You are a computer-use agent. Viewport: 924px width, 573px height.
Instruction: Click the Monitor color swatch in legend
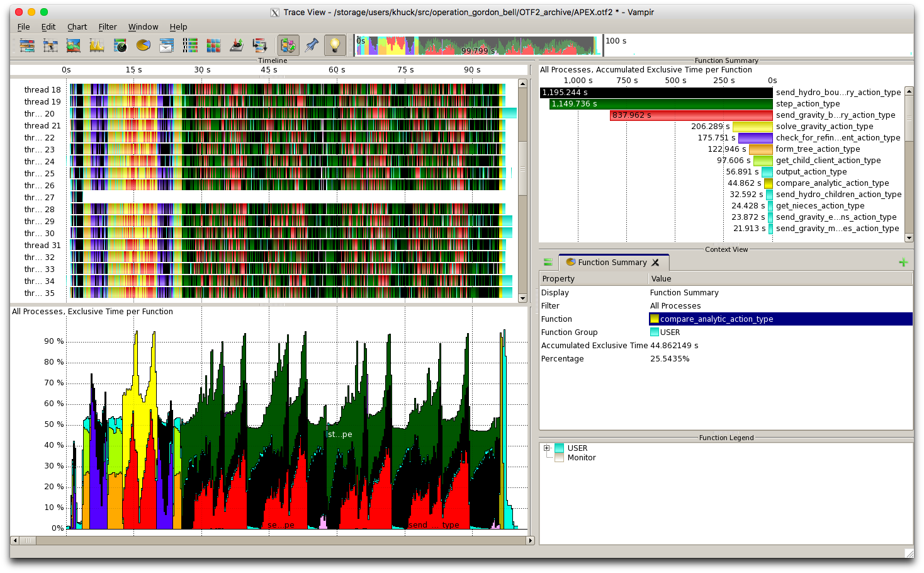559,458
